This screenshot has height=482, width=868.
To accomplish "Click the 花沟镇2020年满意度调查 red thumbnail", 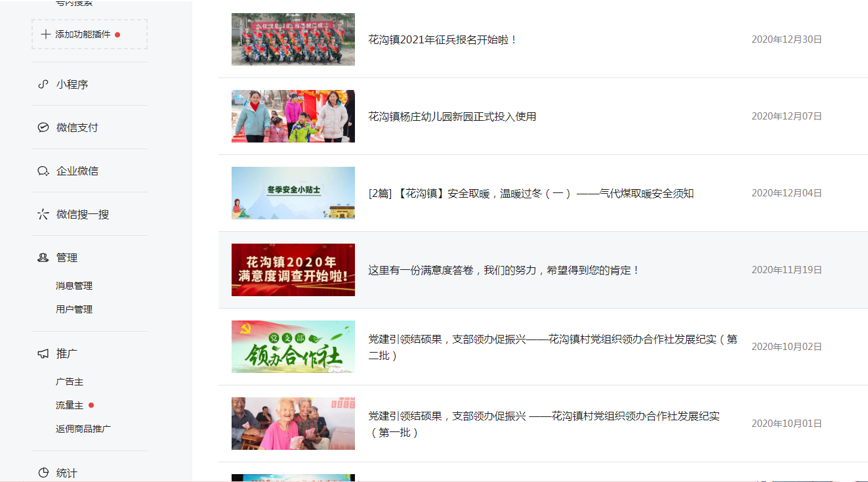I will 293,270.
